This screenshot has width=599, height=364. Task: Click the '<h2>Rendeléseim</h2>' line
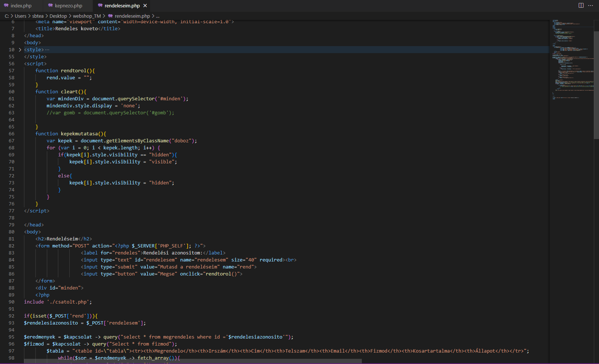click(x=63, y=239)
